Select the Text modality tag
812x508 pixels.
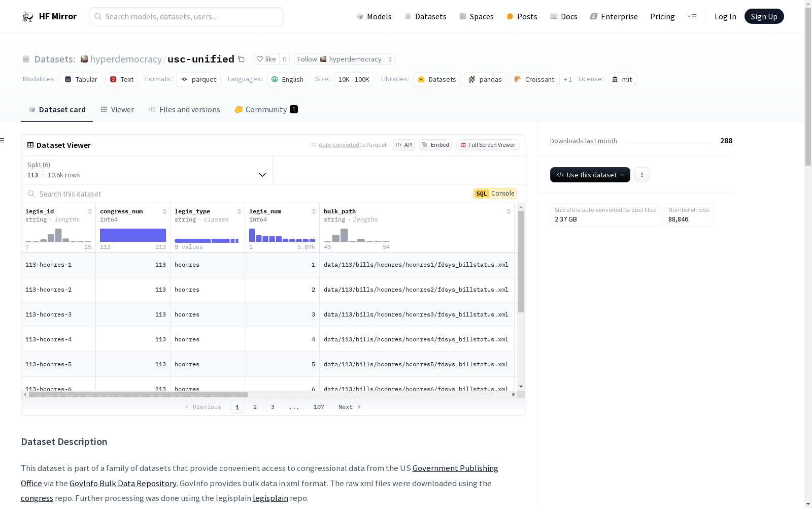point(122,79)
